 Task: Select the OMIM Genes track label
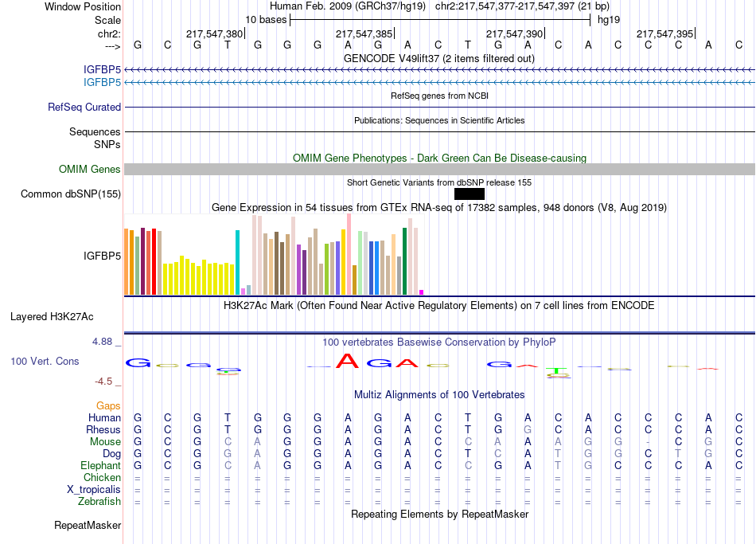click(90, 169)
